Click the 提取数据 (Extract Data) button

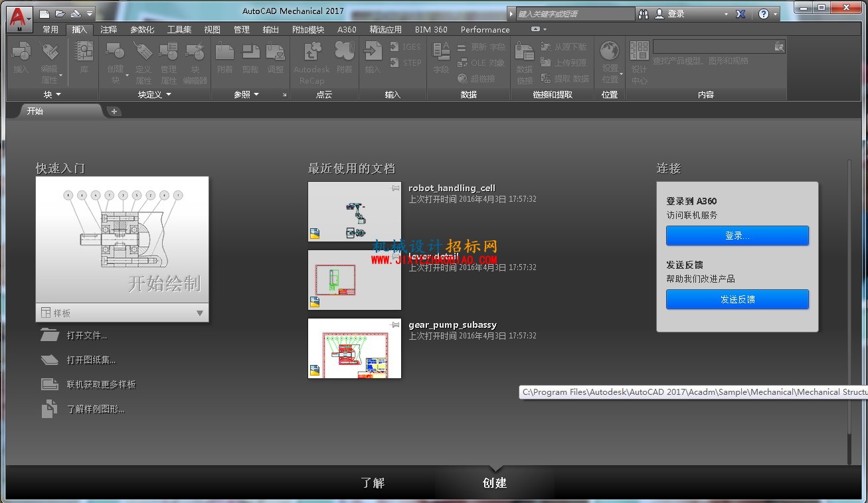tap(565, 78)
